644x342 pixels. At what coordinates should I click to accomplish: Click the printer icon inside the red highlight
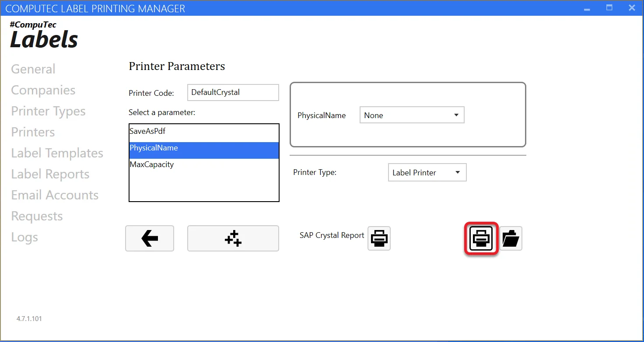point(480,238)
